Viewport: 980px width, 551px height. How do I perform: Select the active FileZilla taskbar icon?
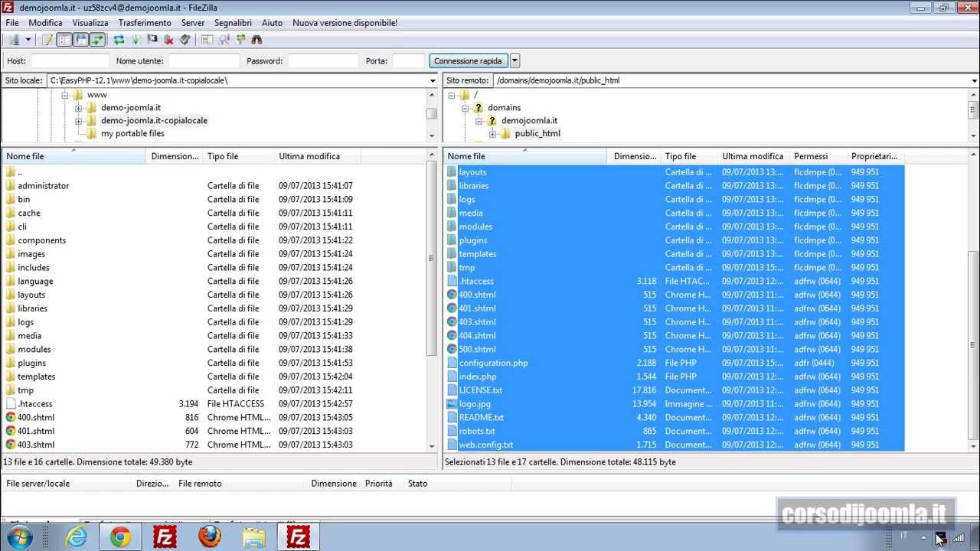pyautogui.click(x=298, y=537)
